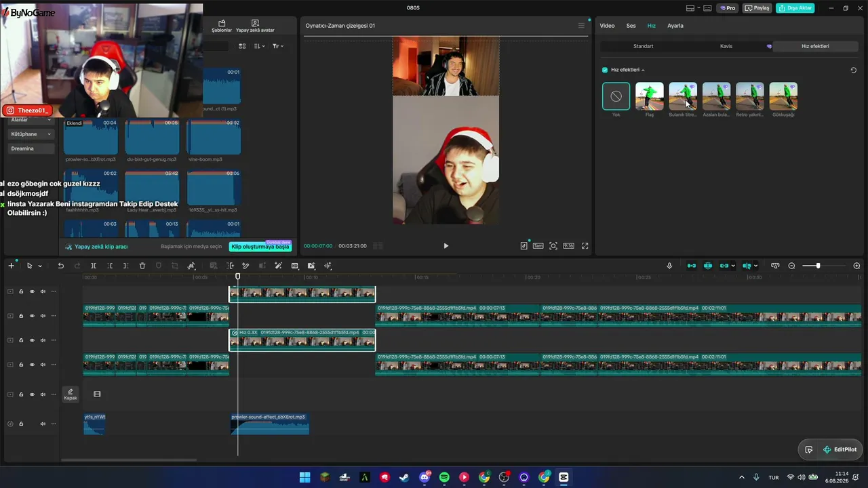The width and height of the screenshot is (868, 488).
Task: Play the preview video
Action: [446, 246]
